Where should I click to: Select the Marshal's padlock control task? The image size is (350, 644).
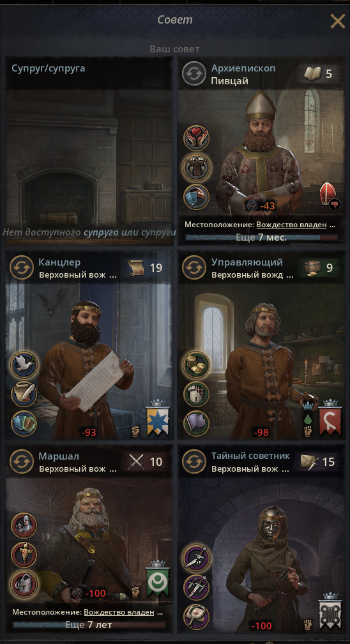tap(24, 583)
